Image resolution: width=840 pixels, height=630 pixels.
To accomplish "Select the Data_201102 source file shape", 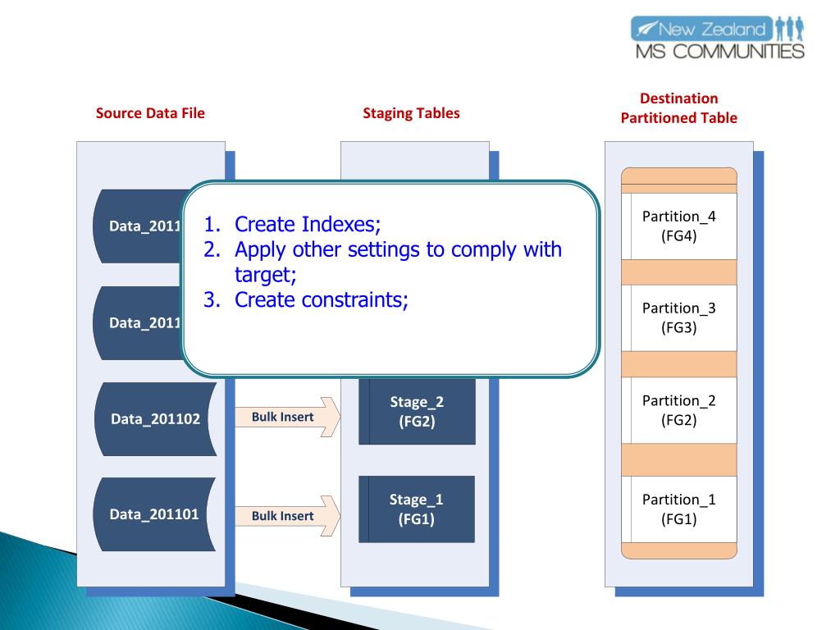I will pyautogui.click(x=155, y=419).
